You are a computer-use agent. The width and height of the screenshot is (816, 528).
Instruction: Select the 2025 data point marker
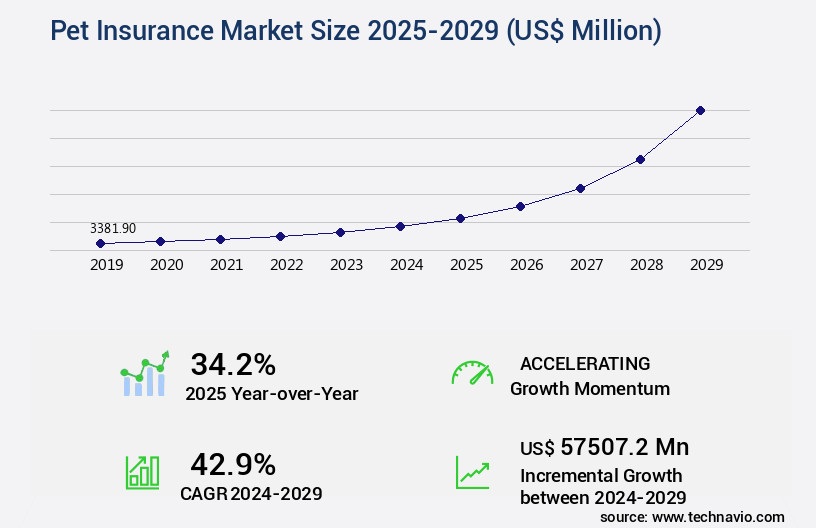pos(460,218)
